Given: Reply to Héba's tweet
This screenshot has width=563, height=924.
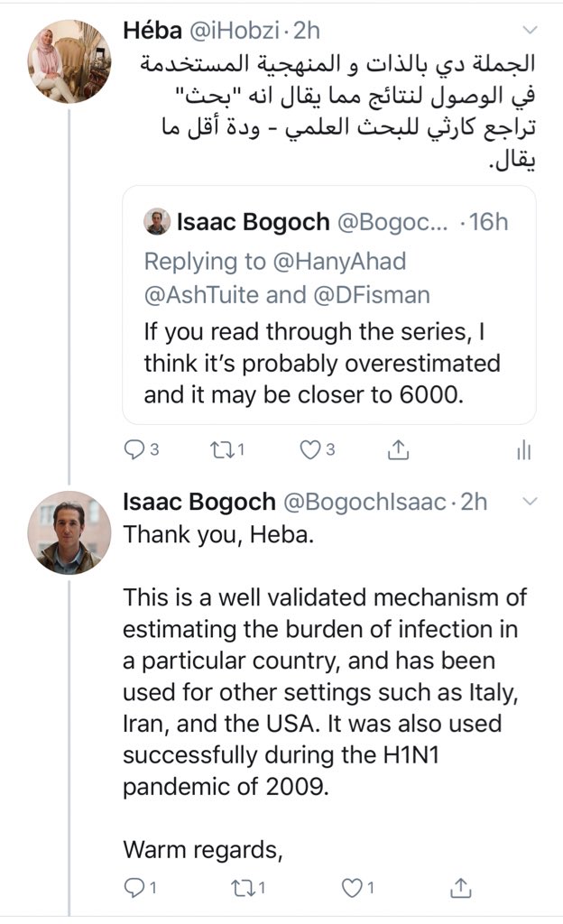Looking at the screenshot, I should pos(135,450).
